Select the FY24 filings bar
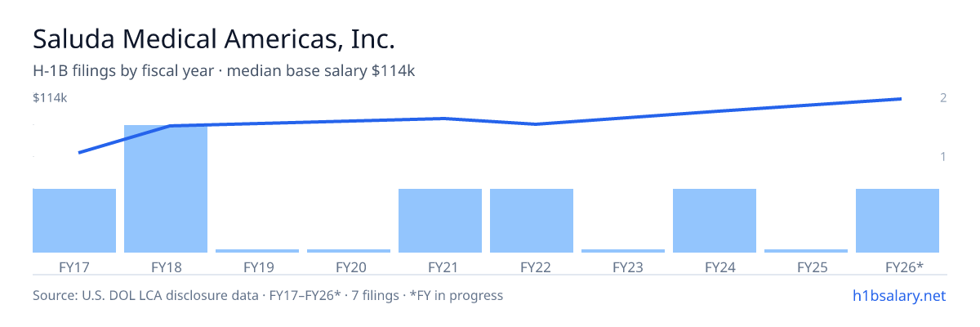This screenshot has width=980, height=327. [x=715, y=221]
